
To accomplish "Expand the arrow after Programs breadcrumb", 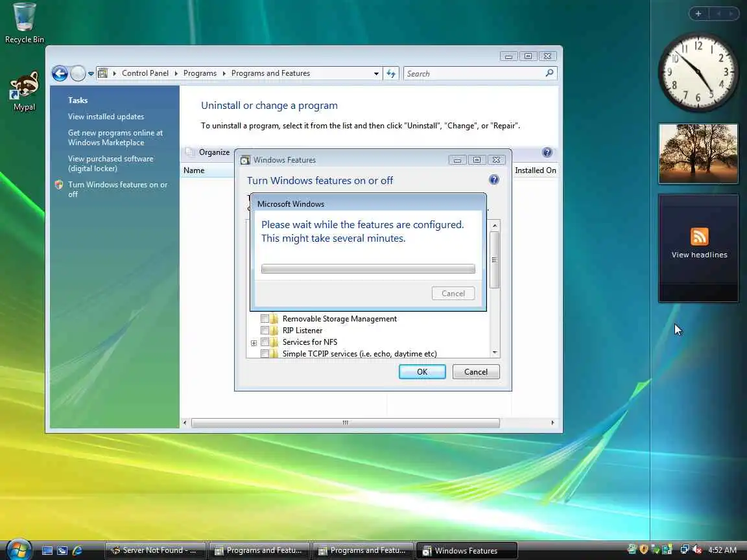I will (x=224, y=73).
